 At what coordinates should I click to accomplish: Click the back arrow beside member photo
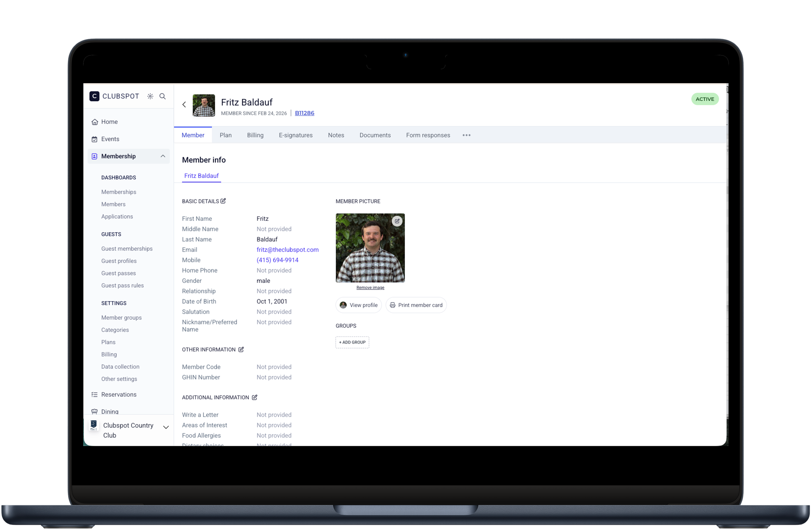point(184,104)
